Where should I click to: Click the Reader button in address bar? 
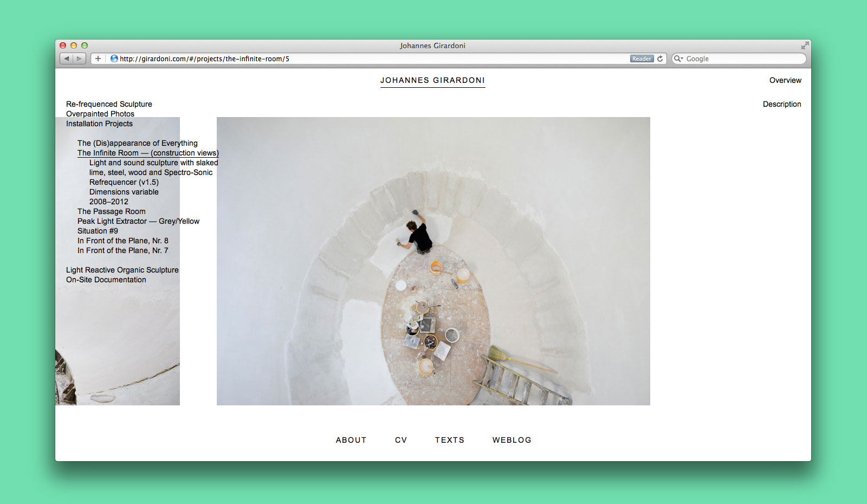click(x=642, y=59)
